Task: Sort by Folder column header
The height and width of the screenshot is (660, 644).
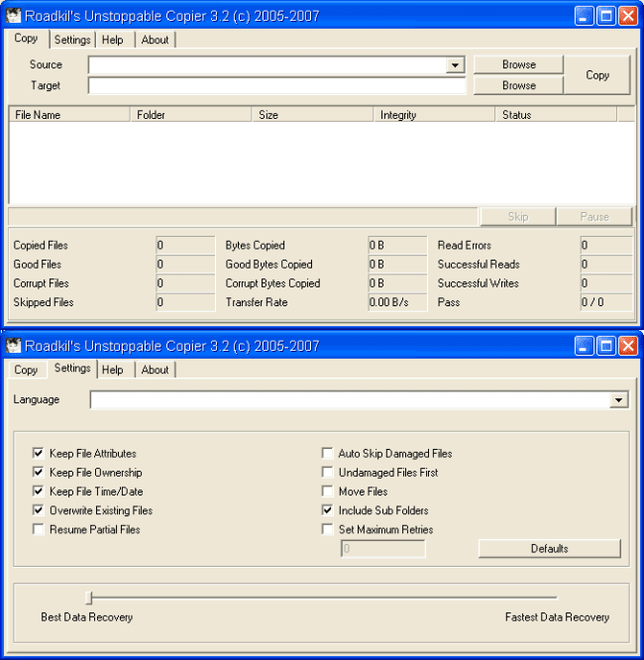Action: point(191,115)
